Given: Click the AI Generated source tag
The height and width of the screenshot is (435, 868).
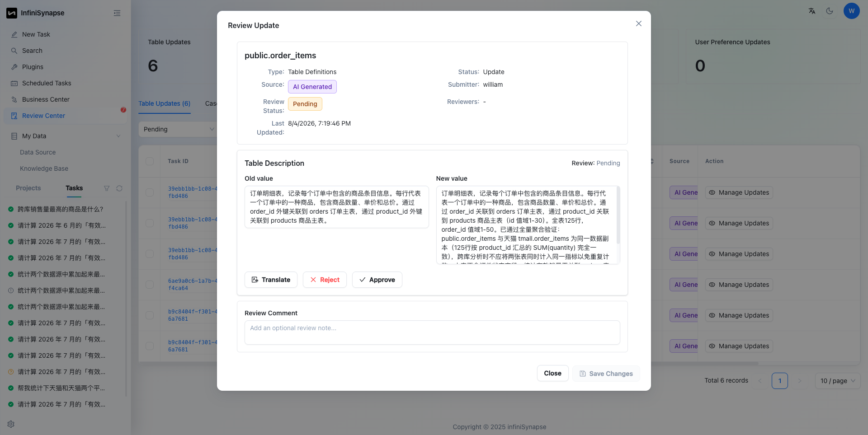Looking at the screenshot, I should [312, 87].
